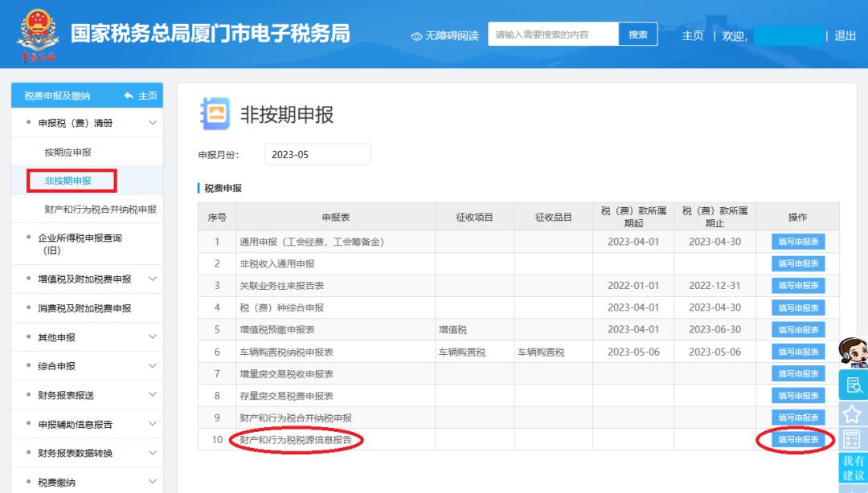The height and width of the screenshot is (493, 868).
Task: Click the back arrow beside 主页 in sidebar
Action: 129,94
